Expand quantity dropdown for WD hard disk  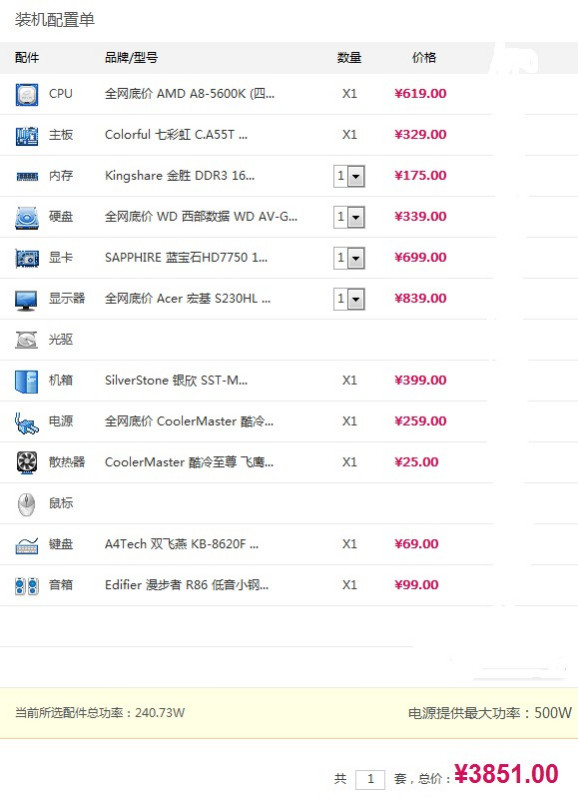click(x=349, y=217)
